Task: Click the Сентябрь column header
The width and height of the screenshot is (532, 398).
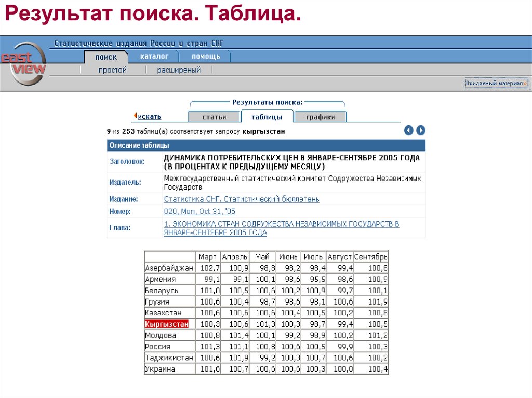Action: [x=370, y=256]
